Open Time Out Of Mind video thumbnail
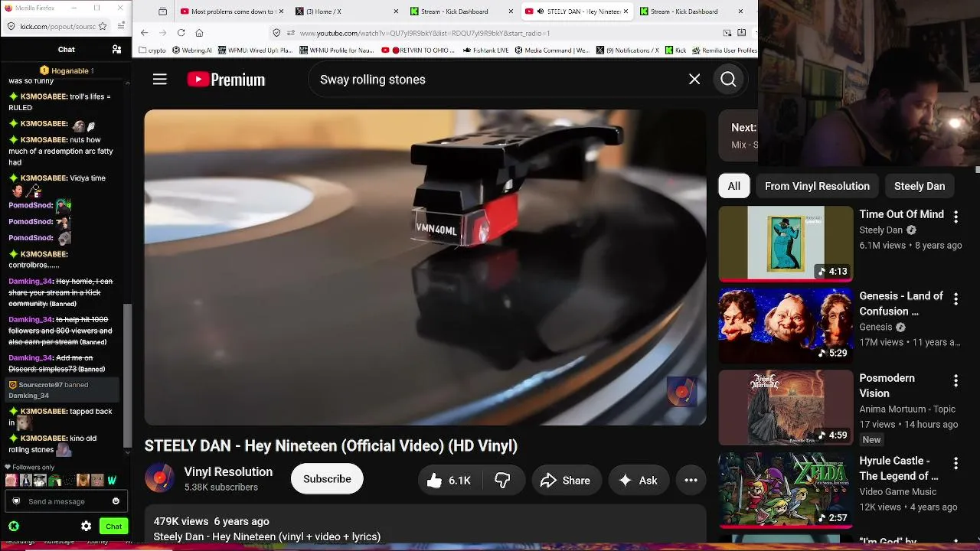This screenshot has width=980, height=551. coord(786,243)
